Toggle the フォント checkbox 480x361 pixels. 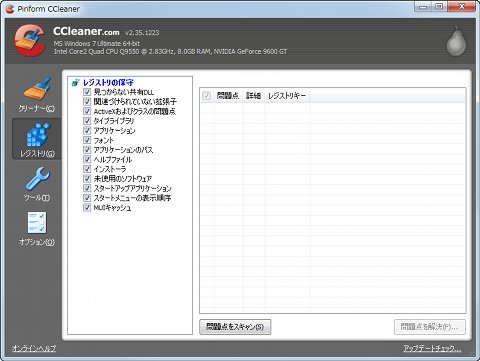tap(87, 140)
